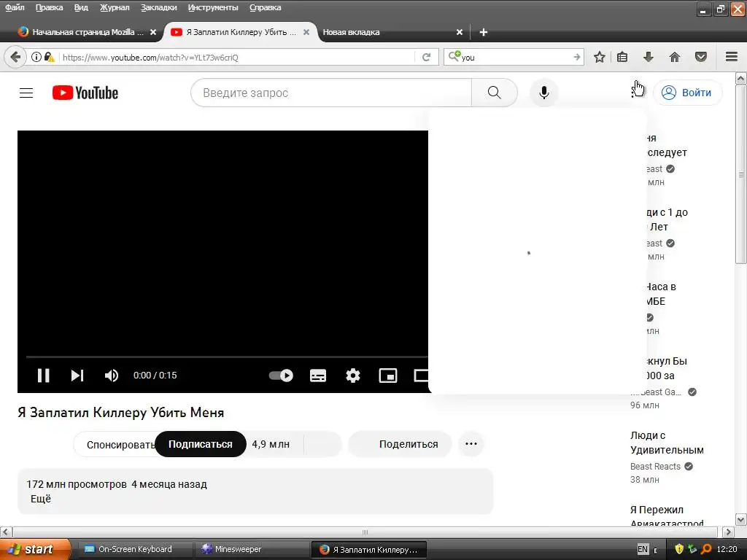Screen dimensions: 747x560
Task: Open Люди с Удивительным recommended video
Action: (667, 443)
